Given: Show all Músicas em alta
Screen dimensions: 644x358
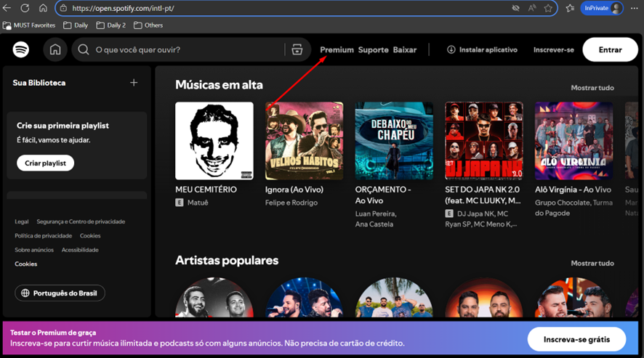Looking at the screenshot, I should pyautogui.click(x=592, y=87).
